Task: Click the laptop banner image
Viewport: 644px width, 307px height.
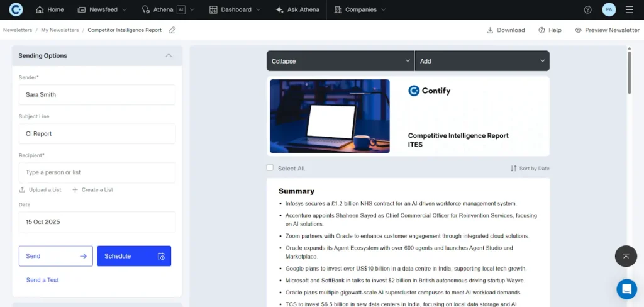Action: (x=330, y=116)
